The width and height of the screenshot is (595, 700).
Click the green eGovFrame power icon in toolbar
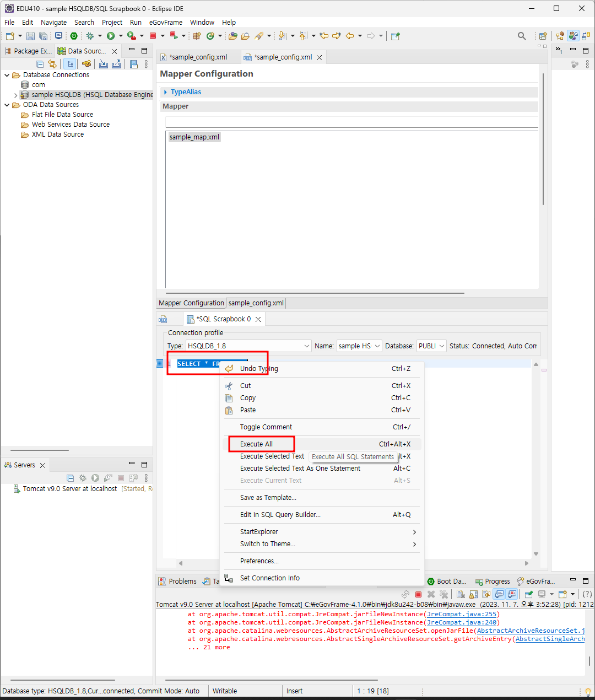tap(74, 36)
